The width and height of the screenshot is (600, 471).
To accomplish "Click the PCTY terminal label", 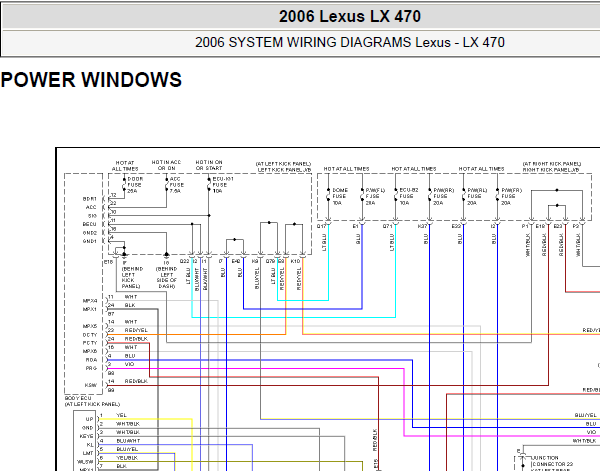I will [x=90, y=343].
